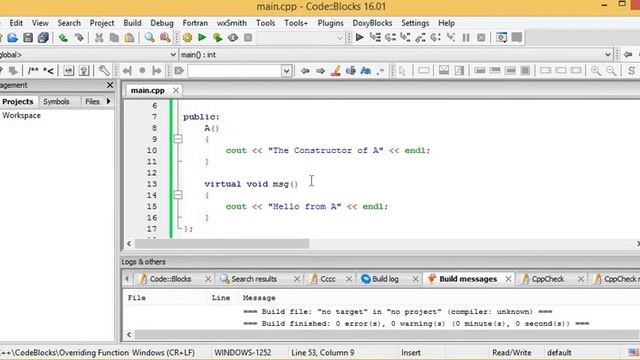
Task: Open the Build menu
Action: coord(132,23)
